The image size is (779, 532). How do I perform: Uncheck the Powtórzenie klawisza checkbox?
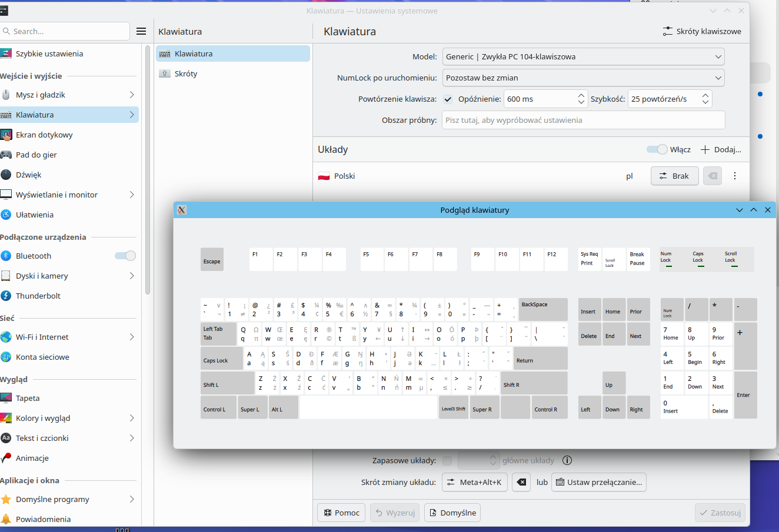pyautogui.click(x=448, y=99)
